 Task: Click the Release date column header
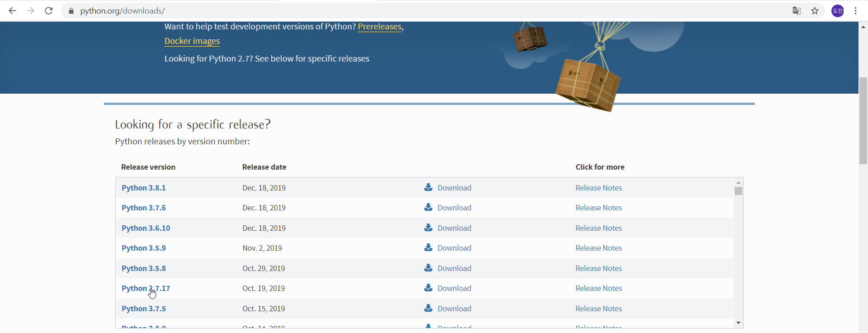(x=264, y=167)
